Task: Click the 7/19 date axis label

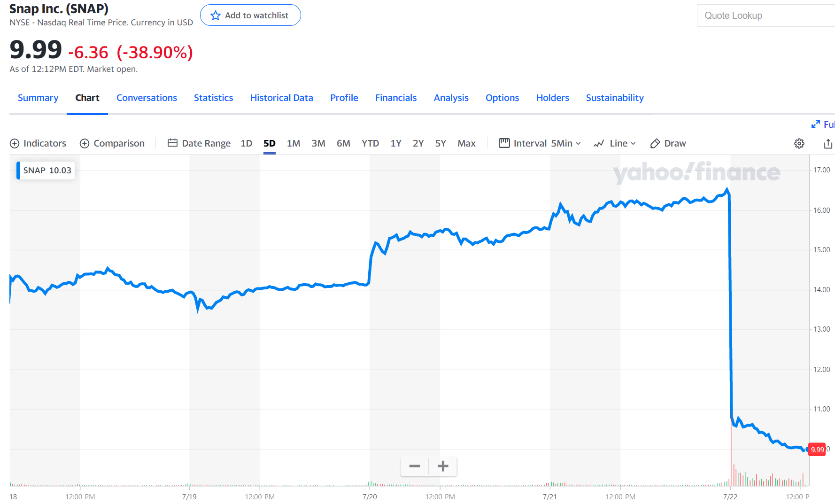Action: tap(189, 496)
